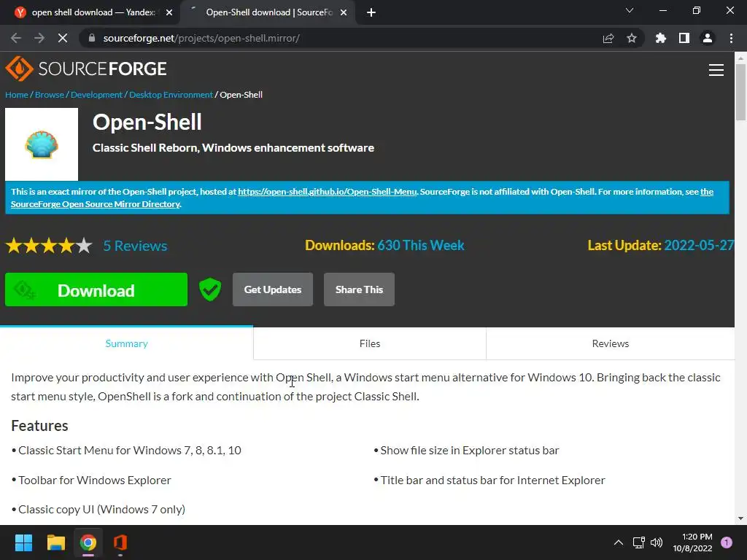Open the hamburger menu
The width and height of the screenshot is (747, 560).
(x=716, y=70)
